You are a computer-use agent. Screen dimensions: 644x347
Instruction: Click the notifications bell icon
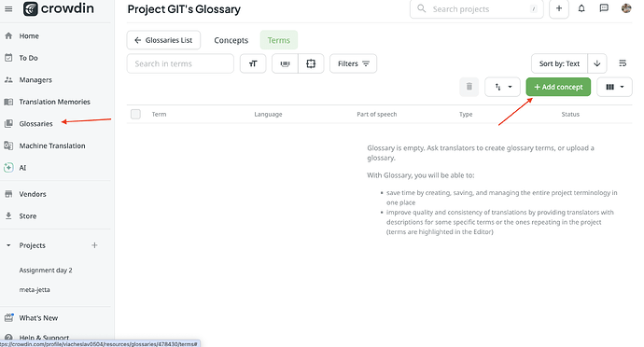(581, 8)
